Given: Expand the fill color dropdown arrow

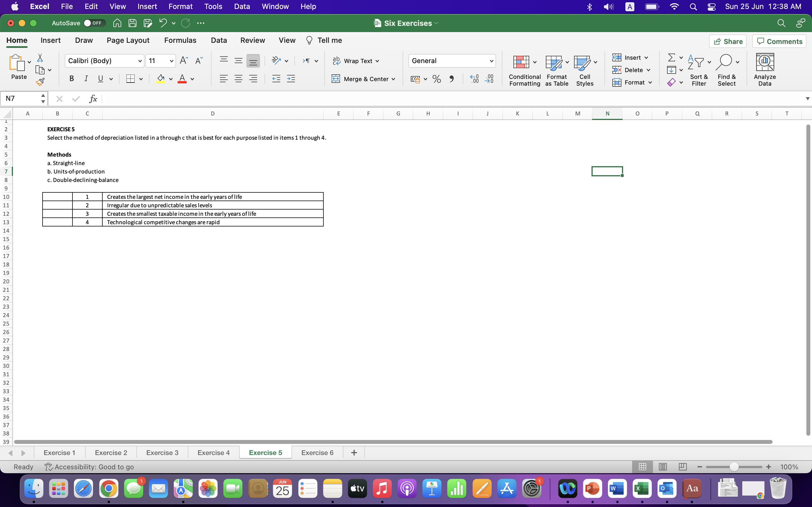Looking at the screenshot, I should pos(171,79).
